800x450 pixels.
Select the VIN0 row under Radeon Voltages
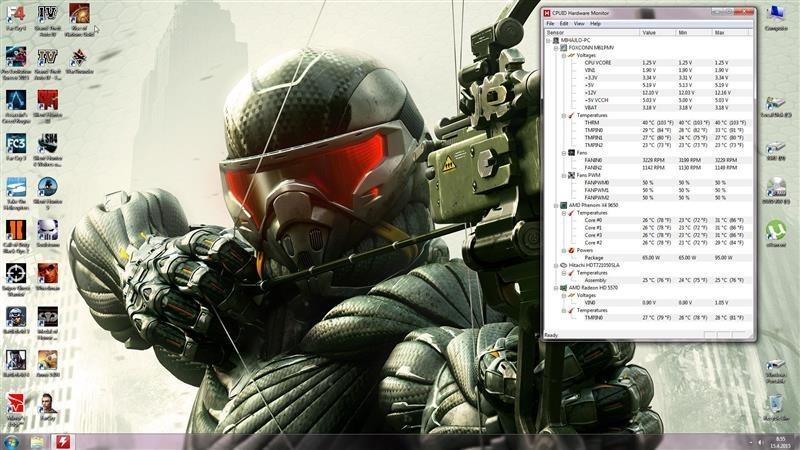point(648,303)
